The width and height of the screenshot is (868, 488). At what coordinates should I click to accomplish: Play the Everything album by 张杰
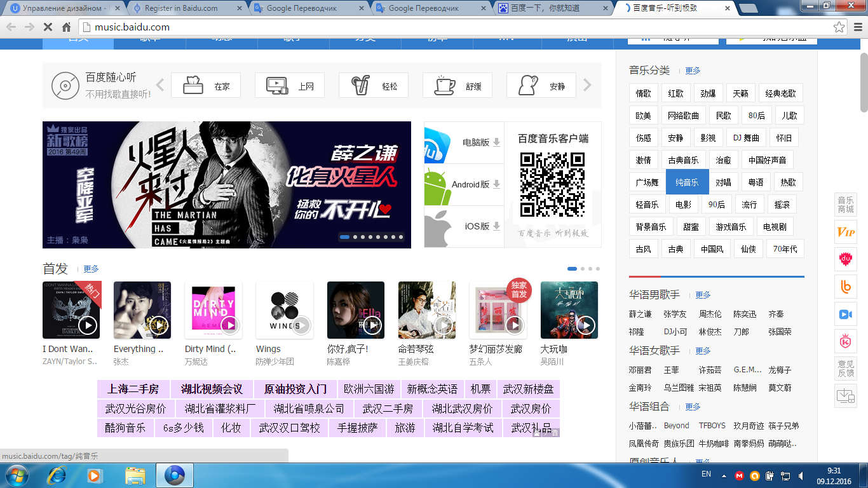pos(158,325)
